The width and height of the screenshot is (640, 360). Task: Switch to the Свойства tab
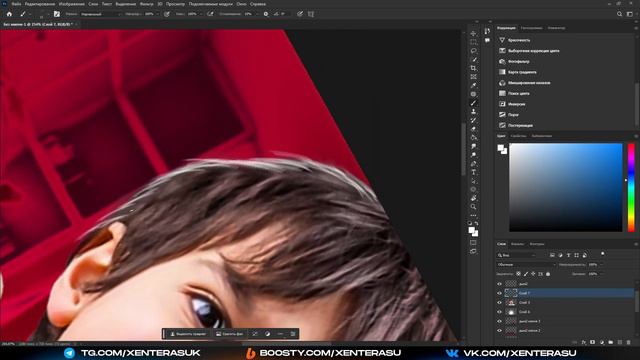tap(518, 136)
